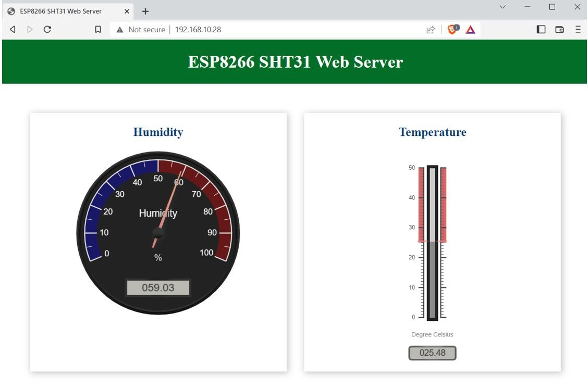Toggle the browser sidebar panel icon
This screenshot has height=388, width=588.
pyautogui.click(x=541, y=29)
